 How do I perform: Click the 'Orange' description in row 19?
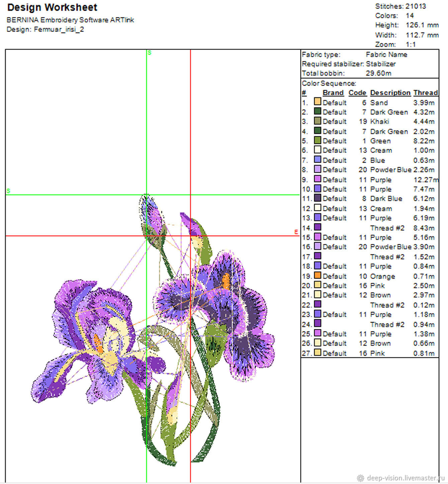click(x=382, y=276)
